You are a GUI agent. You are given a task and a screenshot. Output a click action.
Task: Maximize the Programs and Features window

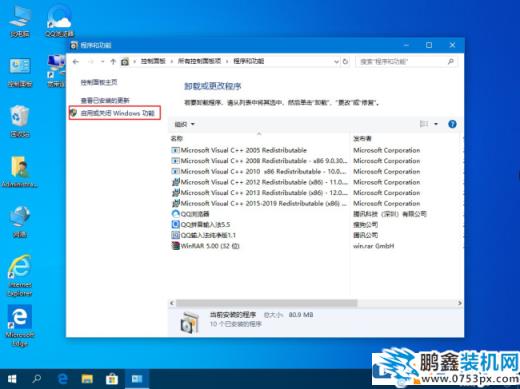(x=429, y=45)
